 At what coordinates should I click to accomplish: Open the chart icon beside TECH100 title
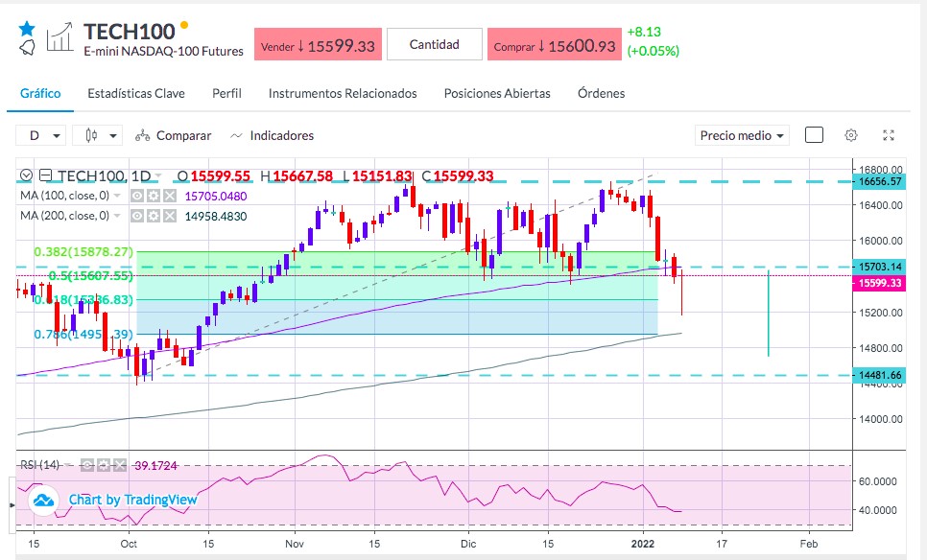(x=60, y=36)
